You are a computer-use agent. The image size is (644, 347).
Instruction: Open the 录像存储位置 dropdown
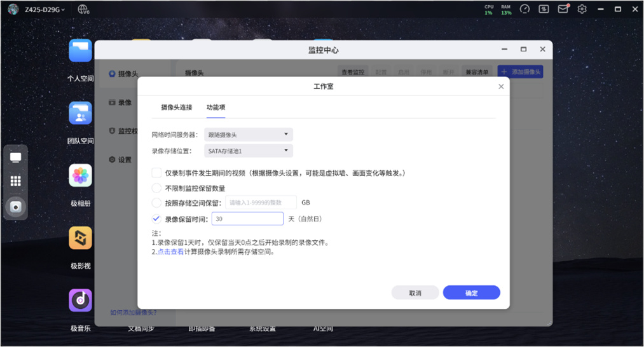tap(249, 151)
